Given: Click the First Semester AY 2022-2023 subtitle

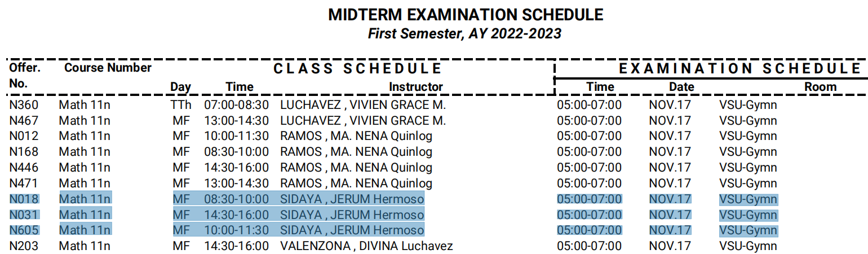Looking at the screenshot, I should (x=464, y=33).
